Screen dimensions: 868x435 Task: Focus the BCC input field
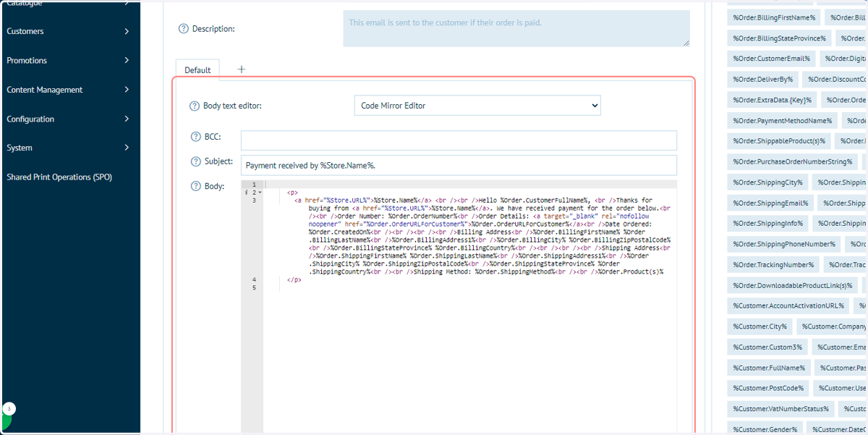pyautogui.click(x=459, y=140)
